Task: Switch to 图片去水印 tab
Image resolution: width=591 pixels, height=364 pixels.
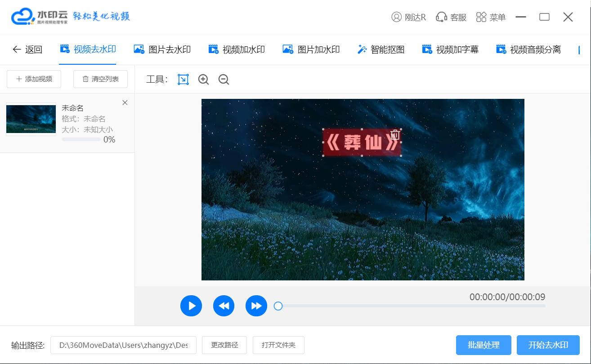Action: pyautogui.click(x=162, y=49)
